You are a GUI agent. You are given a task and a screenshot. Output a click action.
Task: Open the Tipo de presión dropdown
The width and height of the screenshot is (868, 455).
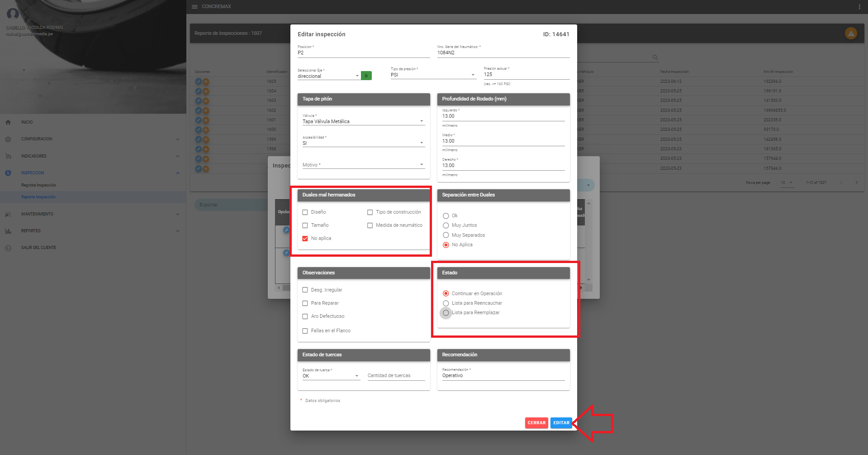pos(433,75)
